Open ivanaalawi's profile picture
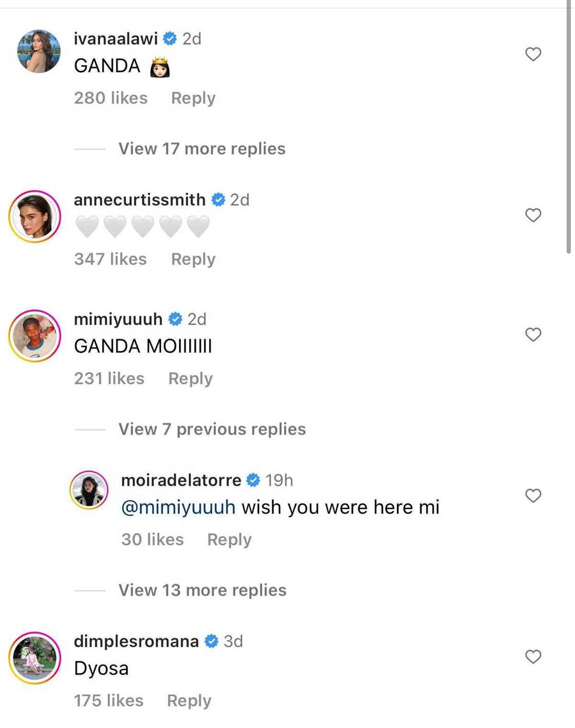575x728 pixels. [39, 51]
